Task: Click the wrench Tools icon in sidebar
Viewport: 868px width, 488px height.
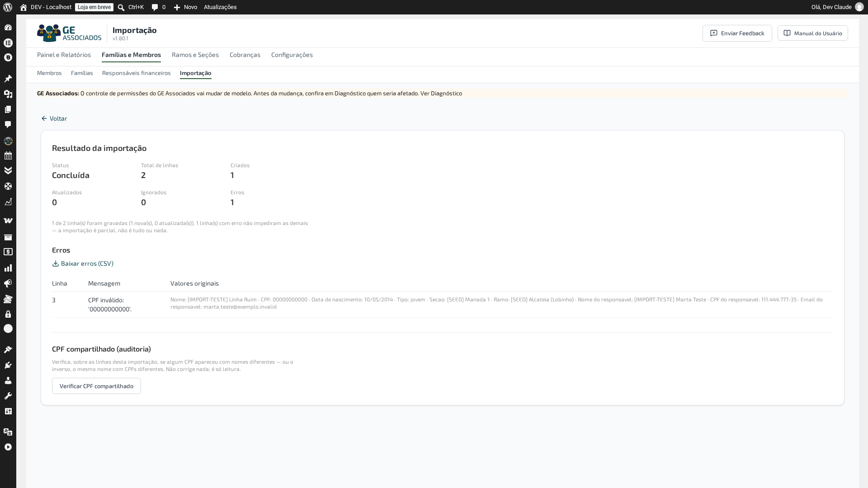Action: (8, 396)
